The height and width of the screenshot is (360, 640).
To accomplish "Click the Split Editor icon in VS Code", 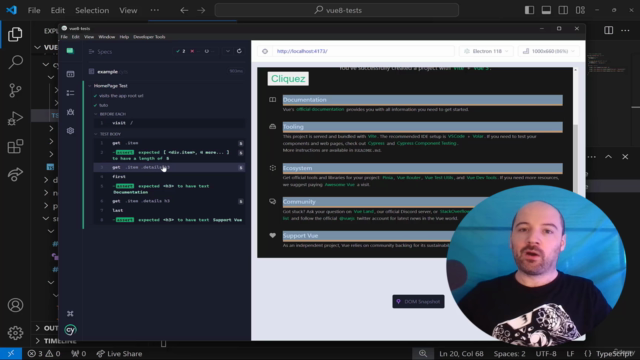I will pyautogui.click(x=608, y=30).
